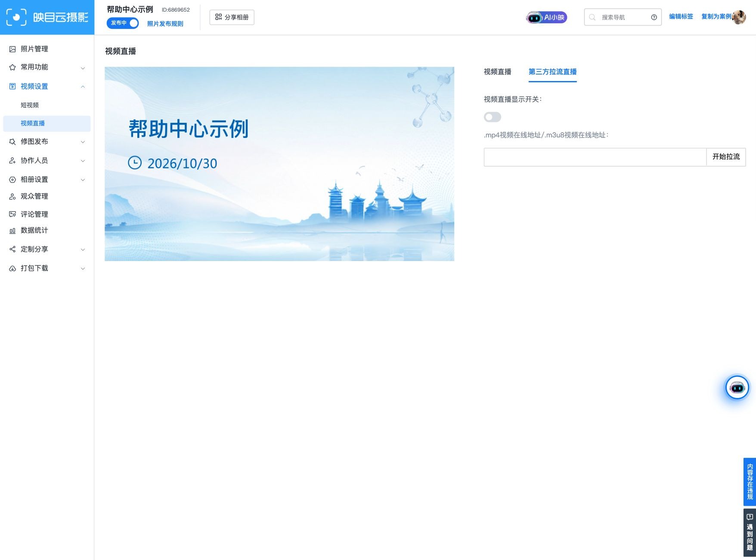Click the 评论管理 comment icon
756x560 pixels.
[12, 214]
